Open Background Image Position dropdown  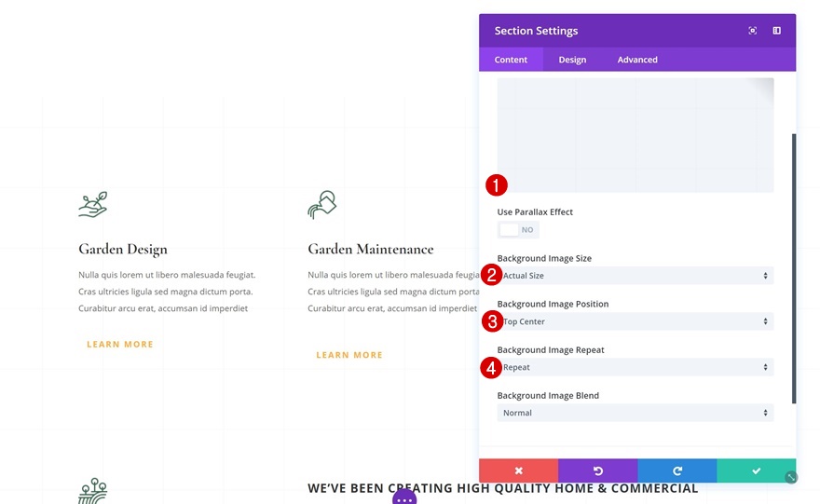[x=635, y=321]
